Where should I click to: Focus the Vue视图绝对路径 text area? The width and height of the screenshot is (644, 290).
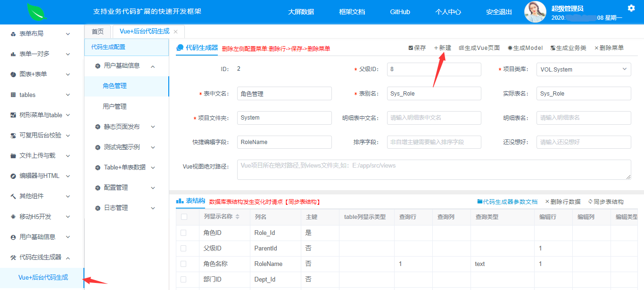pos(434,169)
